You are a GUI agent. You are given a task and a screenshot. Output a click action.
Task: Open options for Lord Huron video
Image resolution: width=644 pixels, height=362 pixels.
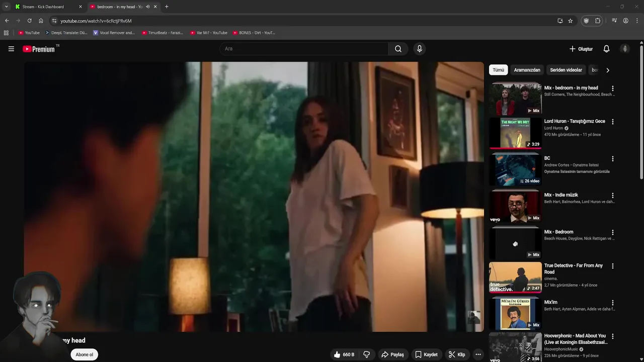(x=613, y=122)
